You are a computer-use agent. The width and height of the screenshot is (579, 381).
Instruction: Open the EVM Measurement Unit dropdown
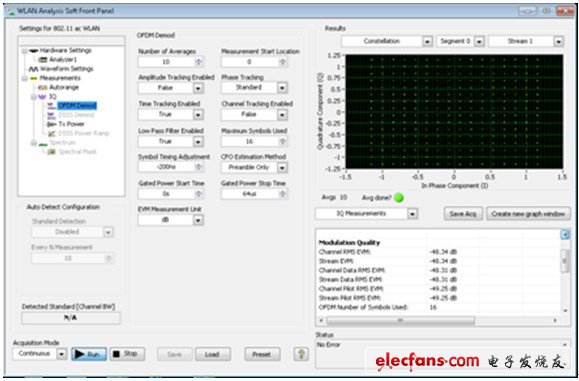pyautogui.click(x=198, y=220)
